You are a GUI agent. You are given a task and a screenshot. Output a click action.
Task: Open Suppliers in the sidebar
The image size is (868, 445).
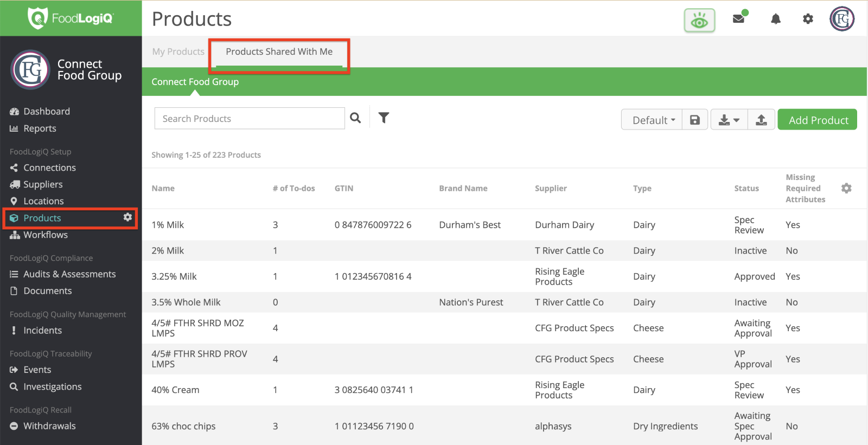(43, 184)
